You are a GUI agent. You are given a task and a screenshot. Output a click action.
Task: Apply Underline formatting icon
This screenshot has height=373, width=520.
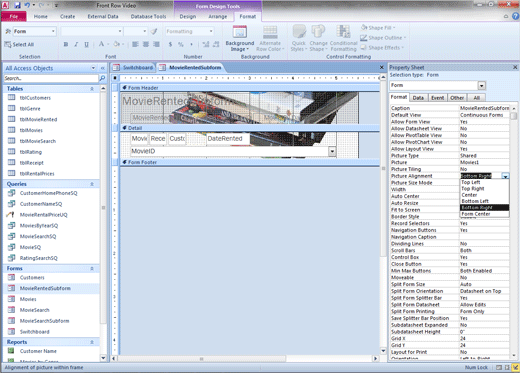coord(86,44)
